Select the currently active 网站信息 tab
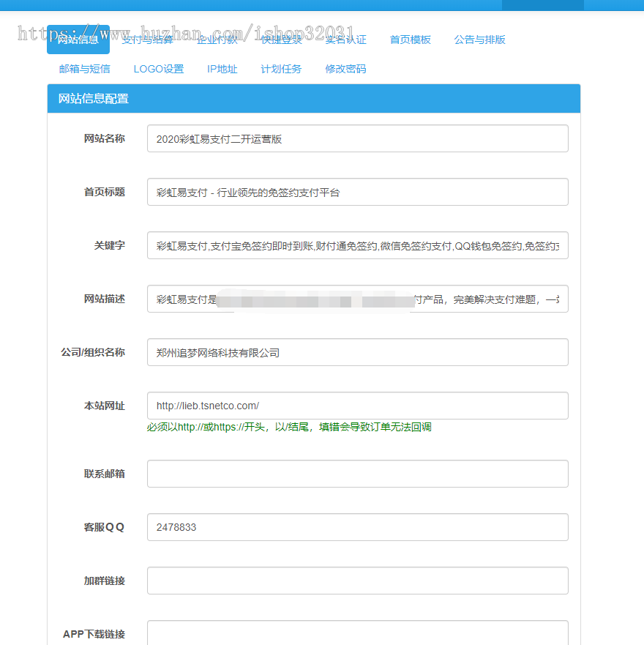This screenshot has width=644, height=645. (78, 40)
